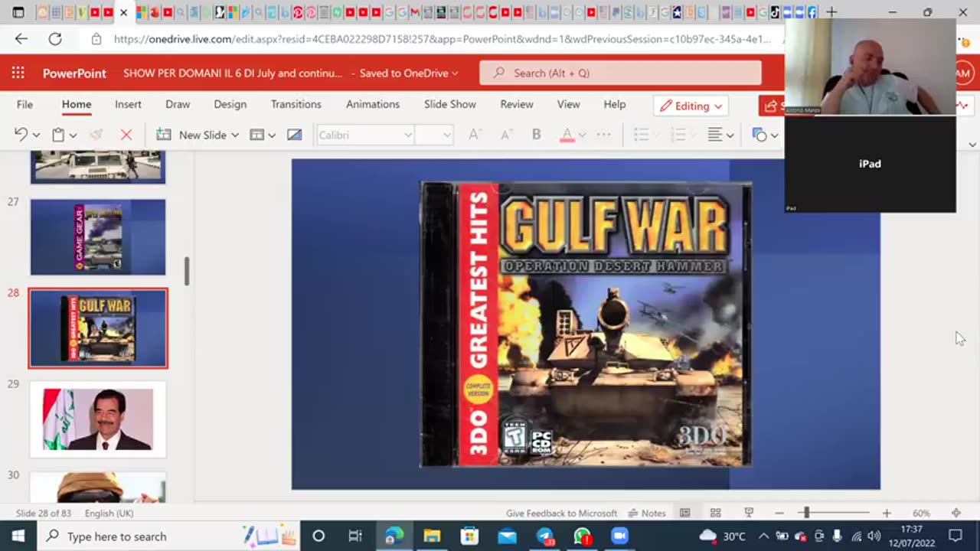The image size is (980, 551).
Task: Open the Editing mode dropdown
Action: click(692, 106)
